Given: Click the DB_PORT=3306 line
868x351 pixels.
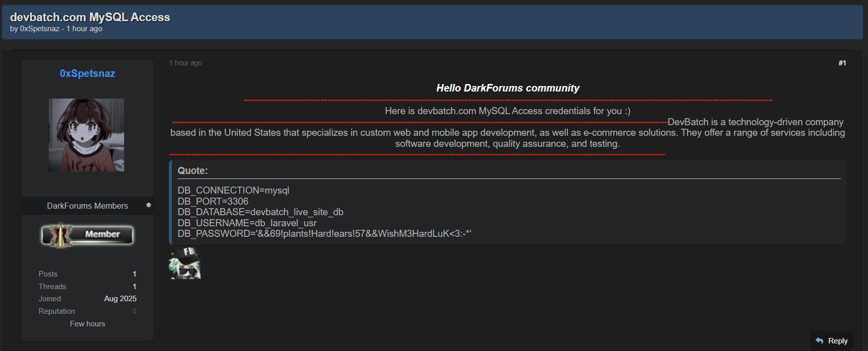Looking at the screenshot, I should click(x=213, y=201).
